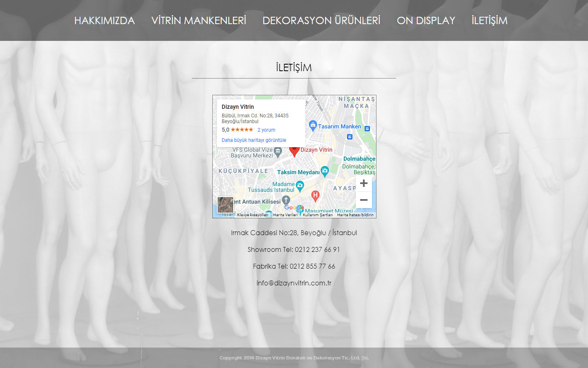Screen dimensions: 588x368
Task: Open 'Daha büyük haritayı görüntüle' link
Action: point(254,140)
